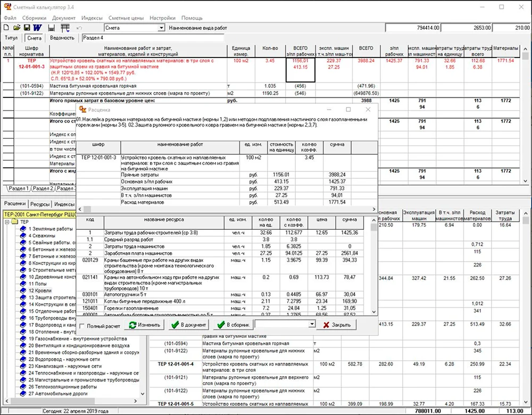Click down arrow of resource table scrollbar

point(374,312)
